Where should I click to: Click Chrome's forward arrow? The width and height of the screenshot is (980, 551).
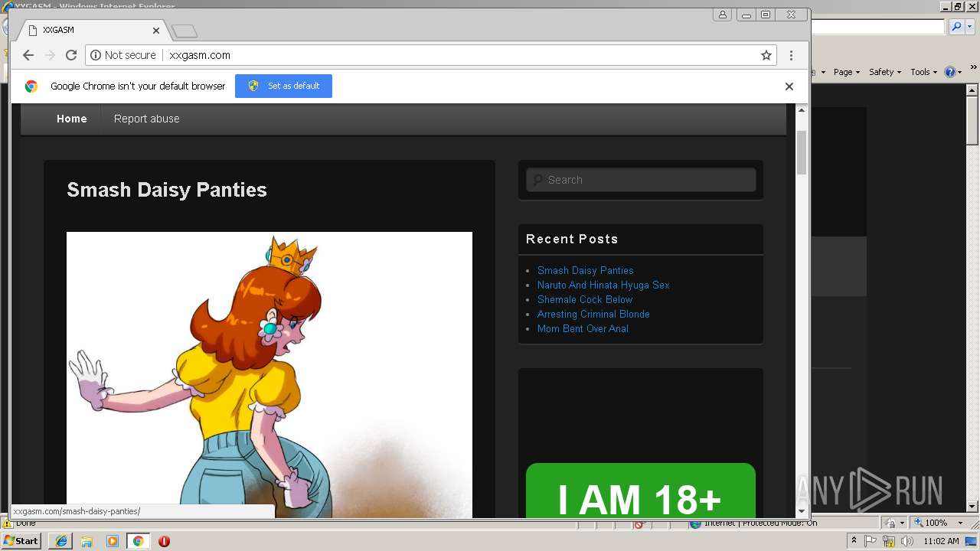click(x=50, y=55)
